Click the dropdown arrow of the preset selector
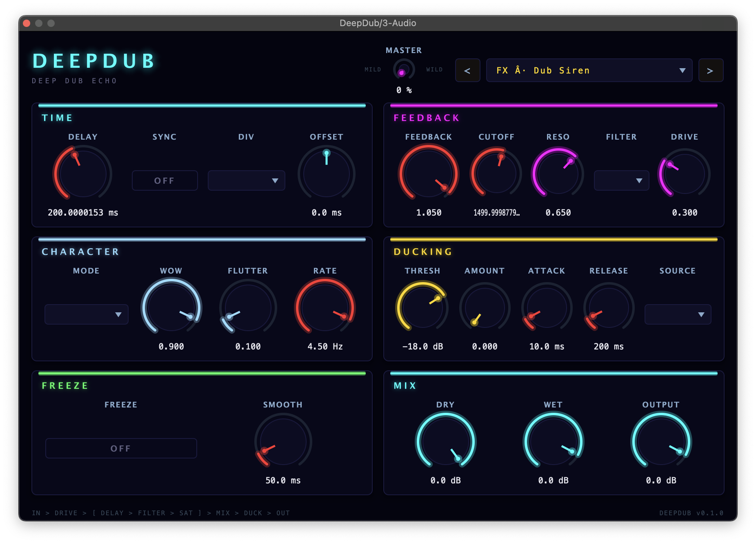 682,71
